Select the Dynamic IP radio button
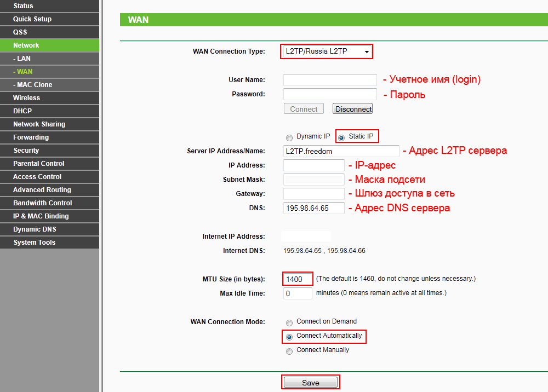The width and height of the screenshot is (548, 392). pyautogui.click(x=289, y=137)
